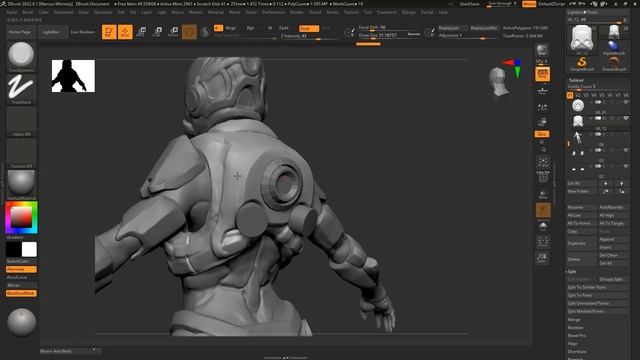Activate the Draw mode button
Viewport: 640px width, 360px height.
[125, 32]
